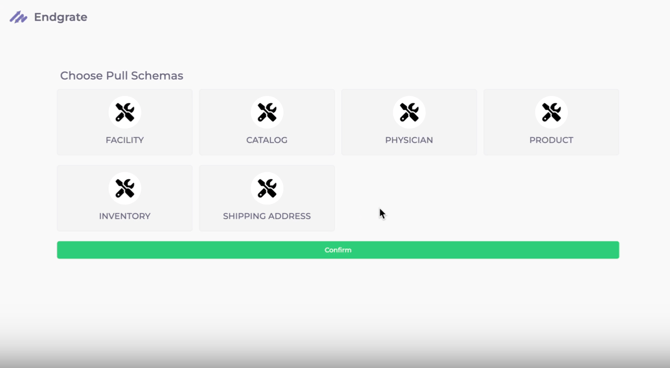670x368 pixels.
Task: Click the Choose Pull Schemas heading
Action: coord(121,76)
